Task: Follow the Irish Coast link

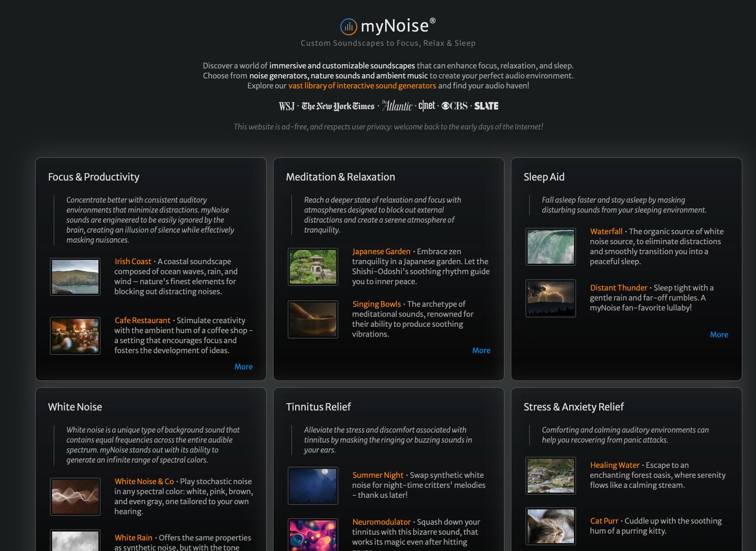Action: [133, 262]
